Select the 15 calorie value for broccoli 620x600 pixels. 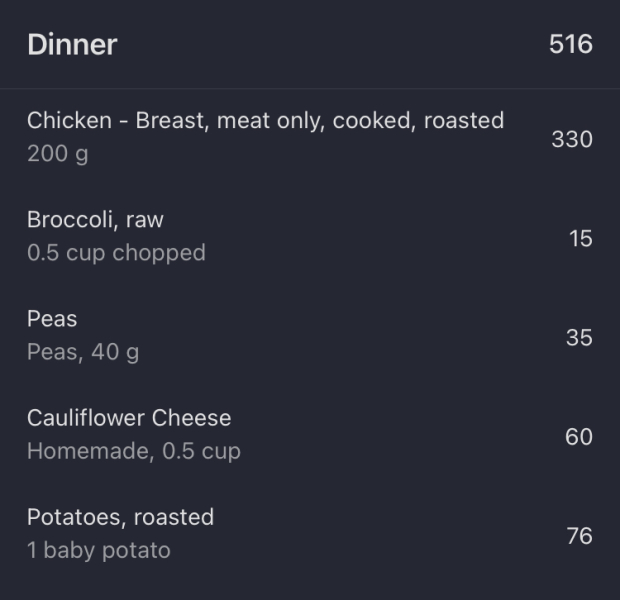point(580,238)
